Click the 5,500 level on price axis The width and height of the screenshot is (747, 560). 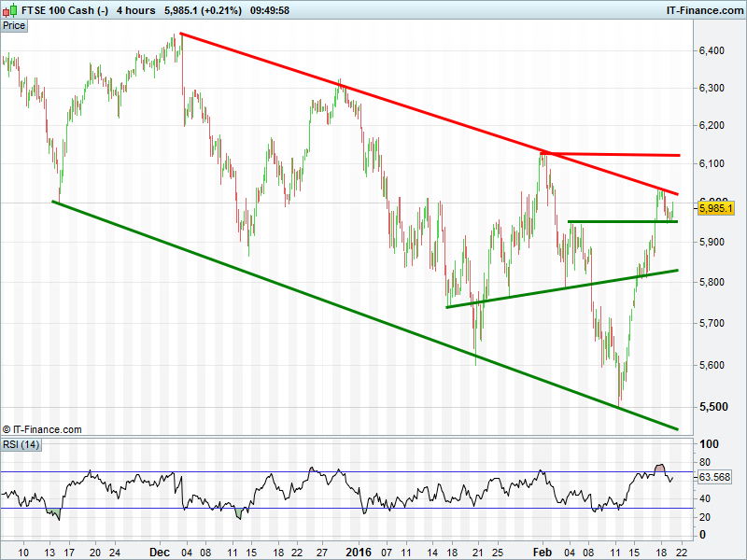pyautogui.click(x=712, y=407)
